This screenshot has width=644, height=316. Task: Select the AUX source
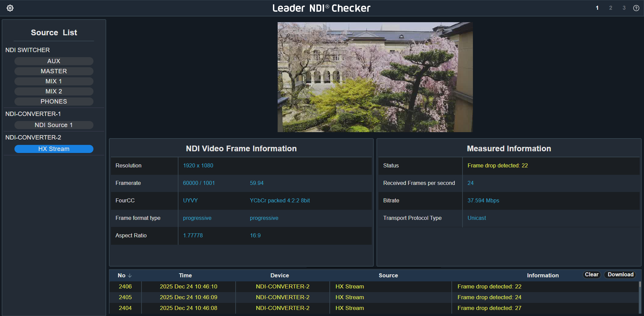(54, 61)
